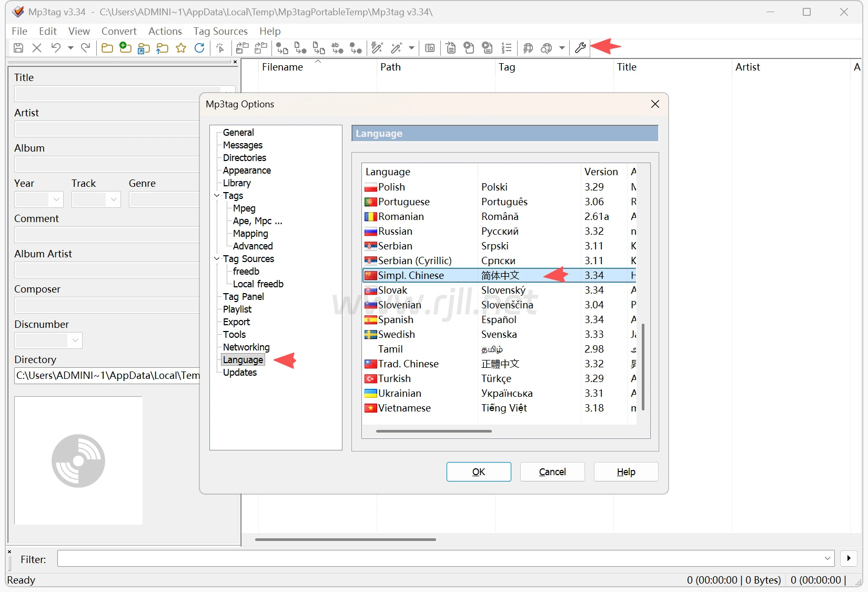The width and height of the screenshot is (868, 592).
Task: Click the Refresh icon in toolbar
Action: (x=199, y=48)
